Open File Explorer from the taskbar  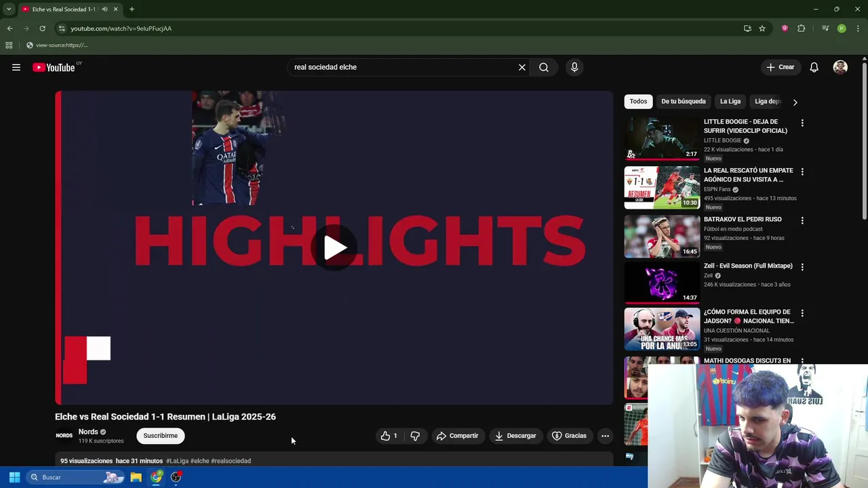[x=136, y=477]
